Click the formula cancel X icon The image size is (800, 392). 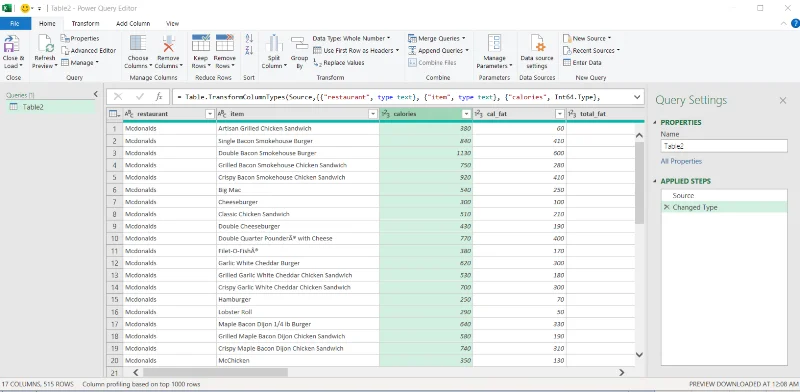118,96
